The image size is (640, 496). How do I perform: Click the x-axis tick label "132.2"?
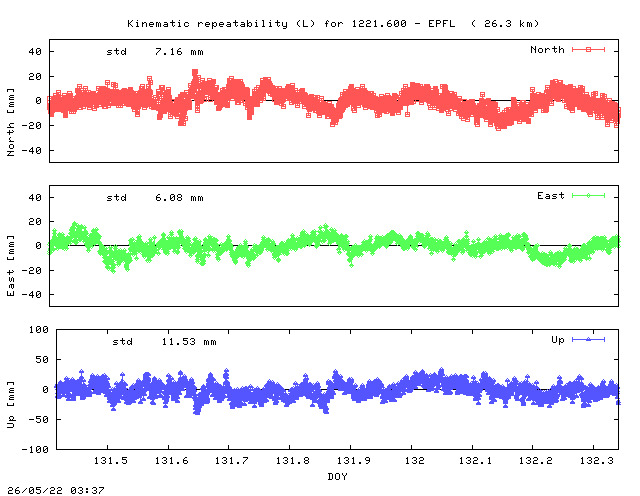pyautogui.click(x=536, y=461)
